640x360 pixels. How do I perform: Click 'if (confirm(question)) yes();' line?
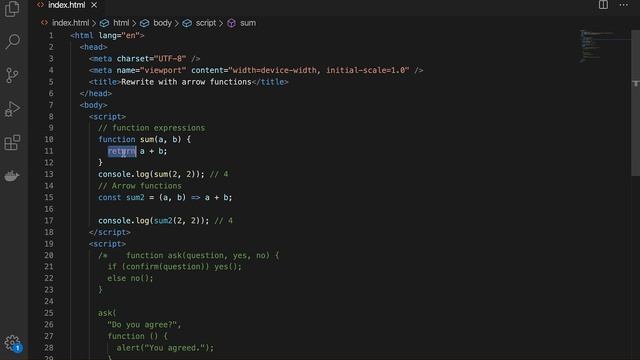point(175,267)
